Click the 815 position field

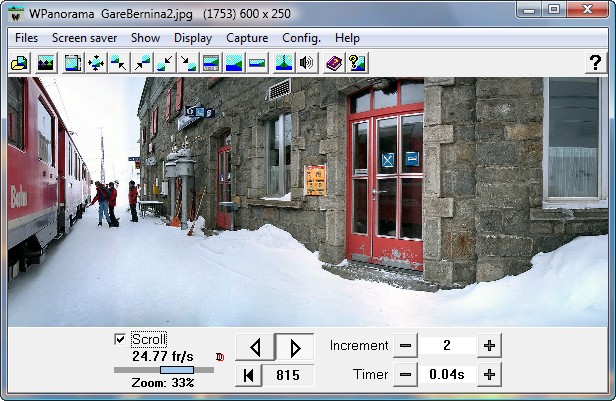289,375
